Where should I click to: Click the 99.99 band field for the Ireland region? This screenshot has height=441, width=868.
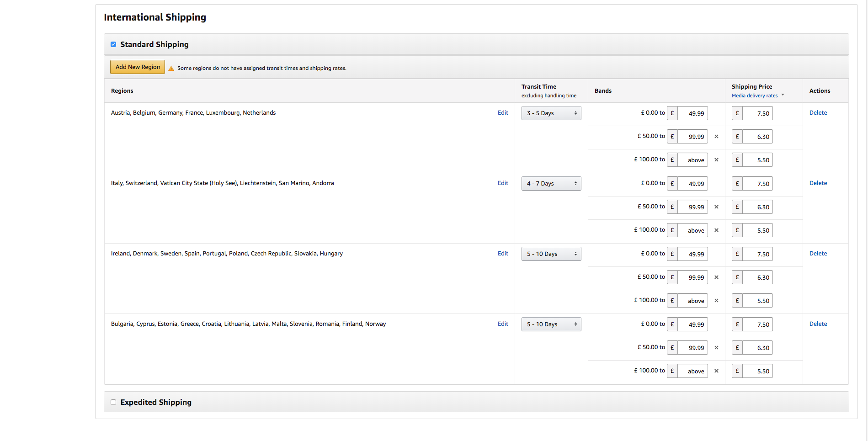click(x=692, y=277)
